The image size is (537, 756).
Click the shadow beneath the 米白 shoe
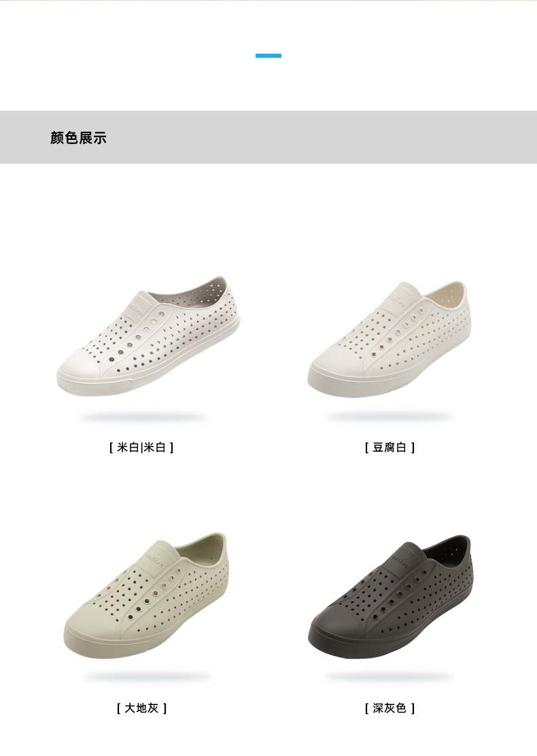[143, 417]
